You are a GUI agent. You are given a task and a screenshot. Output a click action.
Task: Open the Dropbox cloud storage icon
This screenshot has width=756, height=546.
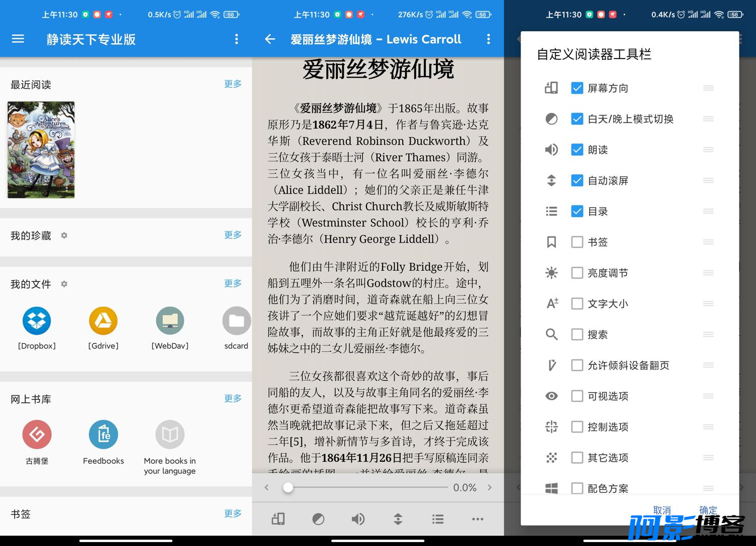point(37,321)
